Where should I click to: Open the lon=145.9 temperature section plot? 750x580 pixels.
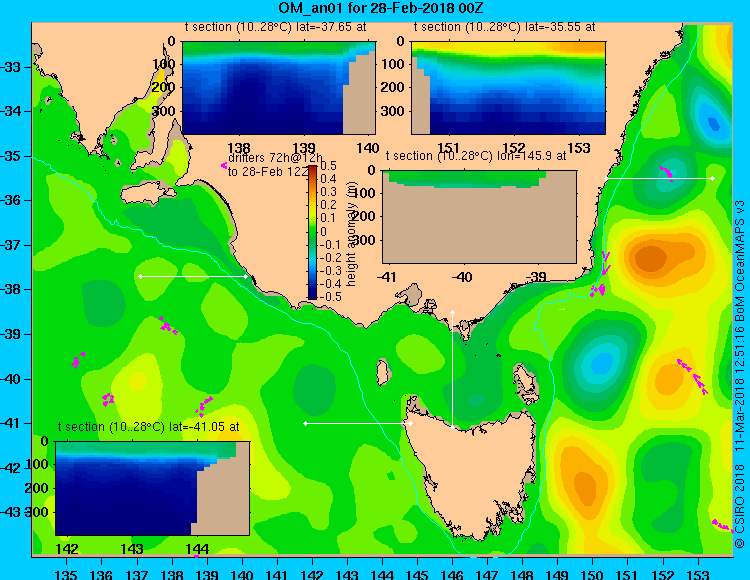click(479, 217)
